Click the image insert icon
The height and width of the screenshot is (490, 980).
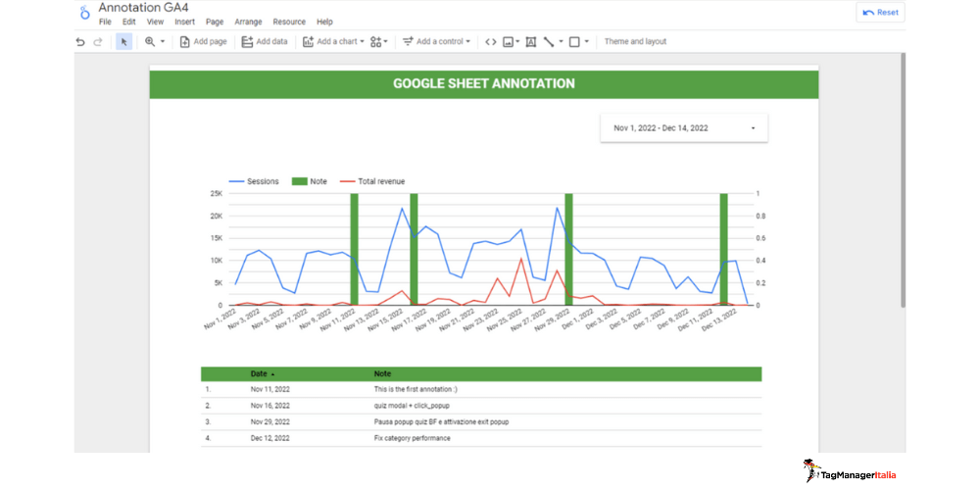coord(508,42)
